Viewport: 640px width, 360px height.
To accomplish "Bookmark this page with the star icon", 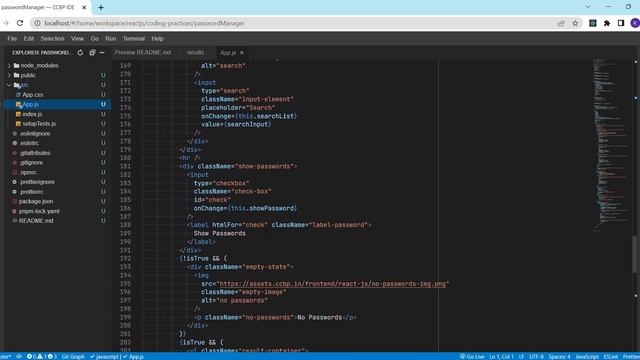I will pos(575,23).
